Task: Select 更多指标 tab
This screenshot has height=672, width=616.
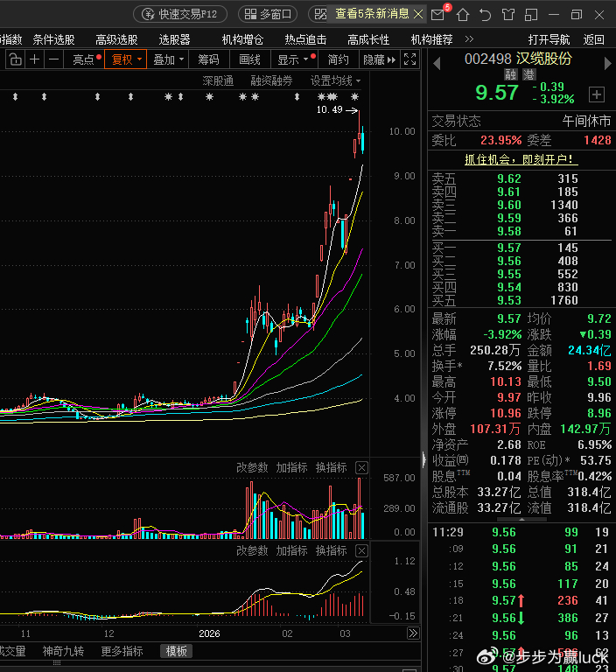Action: 122,651
